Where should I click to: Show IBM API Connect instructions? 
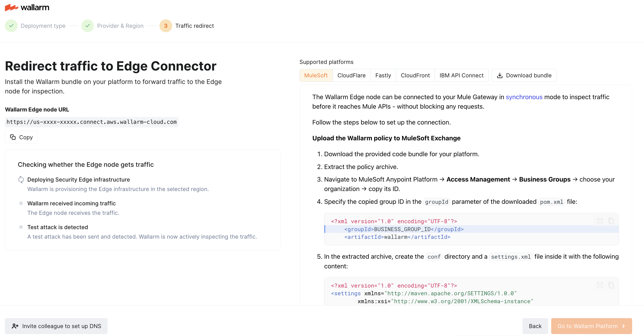click(x=461, y=75)
